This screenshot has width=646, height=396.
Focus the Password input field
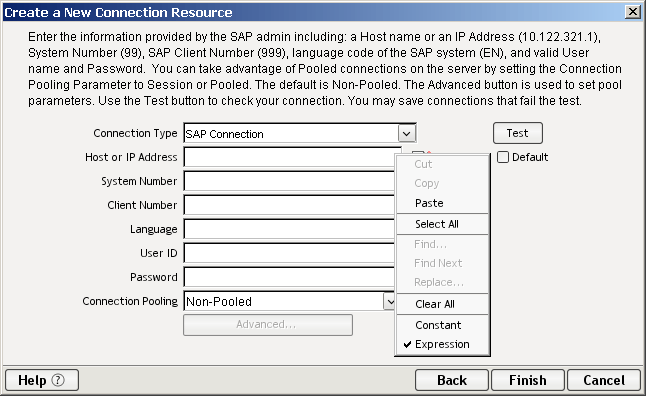[x=289, y=276]
